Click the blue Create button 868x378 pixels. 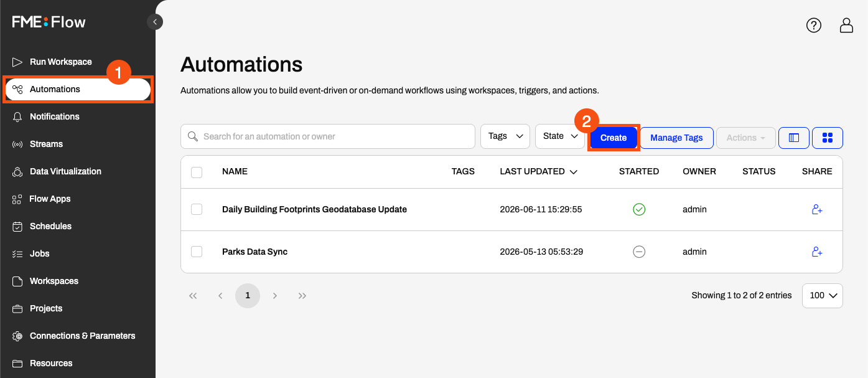[614, 138]
